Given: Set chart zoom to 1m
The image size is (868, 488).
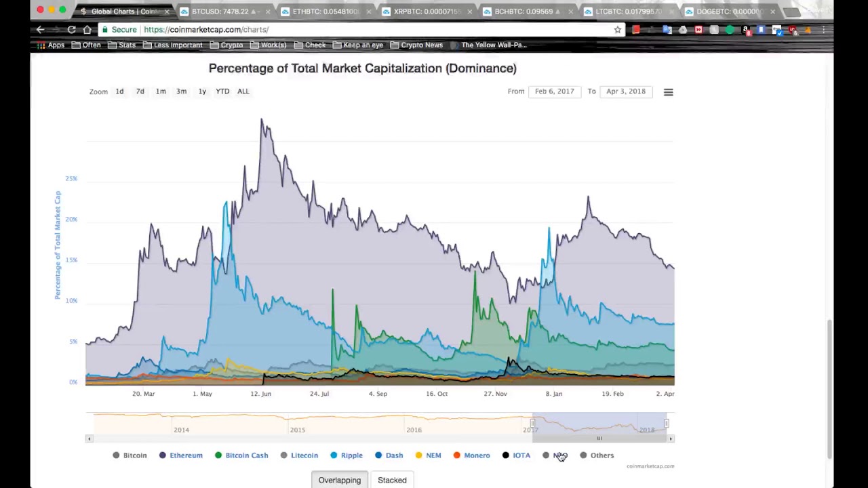Looking at the screenshot, I should coord(161,91).
